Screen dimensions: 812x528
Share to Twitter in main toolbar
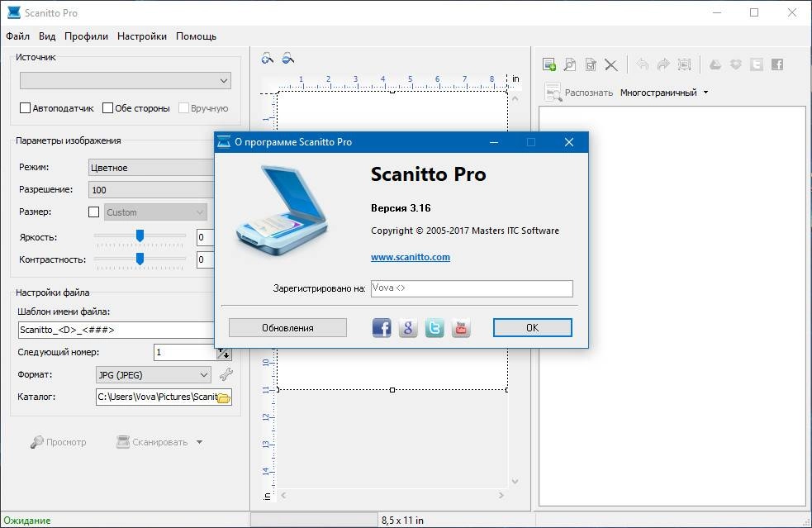[757, 64]
